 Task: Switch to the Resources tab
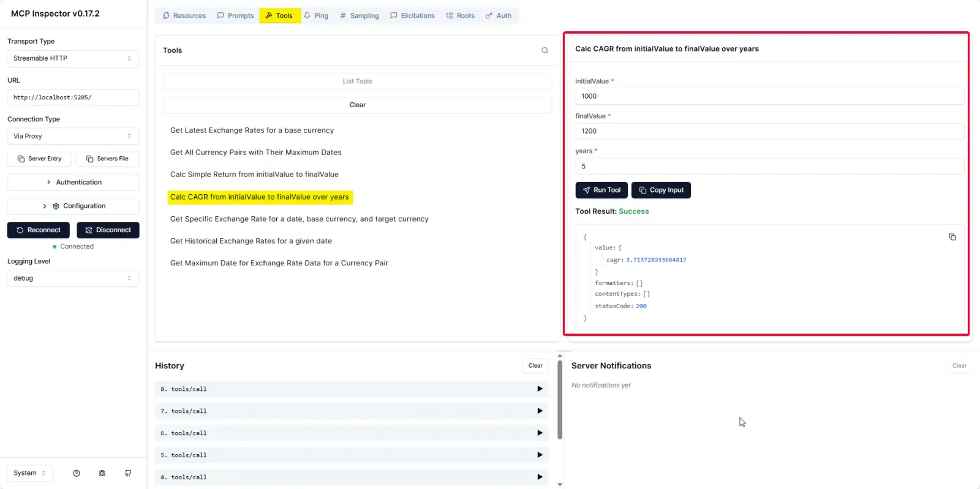(184, 15)
